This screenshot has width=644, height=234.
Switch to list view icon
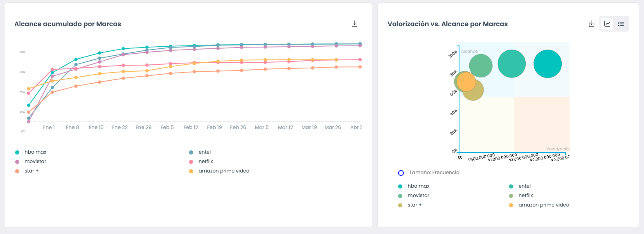[621, 24]
